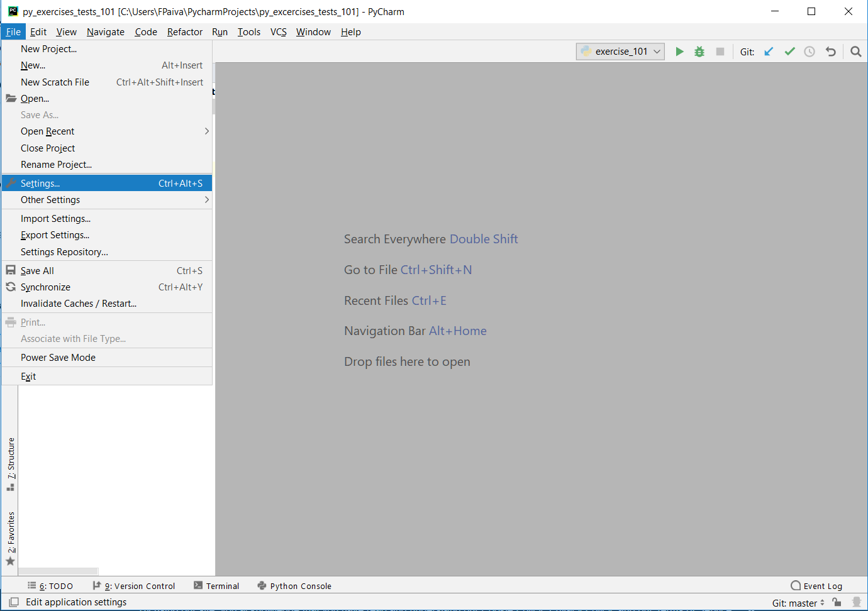This screenshot has height=611, width=868.
Task: Select Export Settings... entry
Action: click(107, 235)
